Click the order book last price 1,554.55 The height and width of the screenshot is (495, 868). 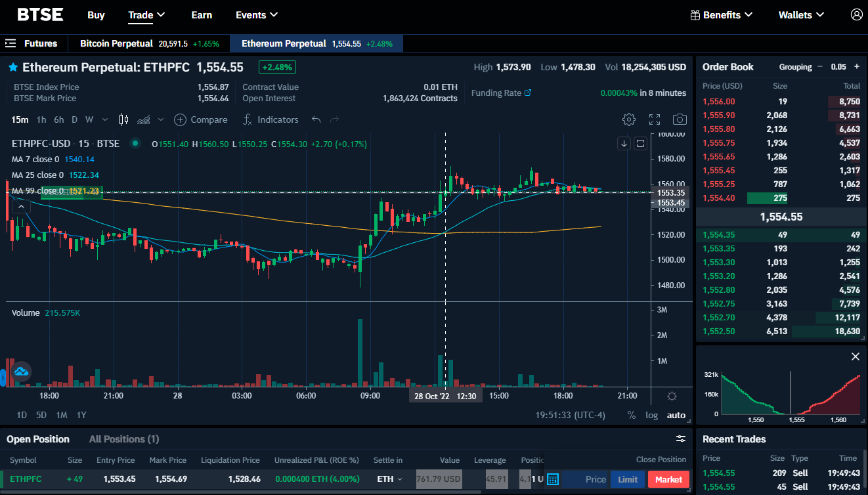click(x=781, y=217)
